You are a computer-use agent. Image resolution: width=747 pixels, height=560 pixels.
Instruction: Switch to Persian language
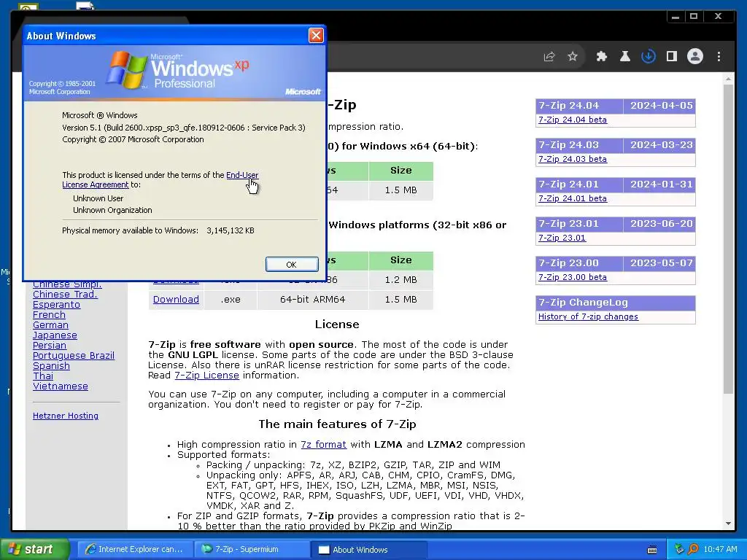(x=50, y=346)
